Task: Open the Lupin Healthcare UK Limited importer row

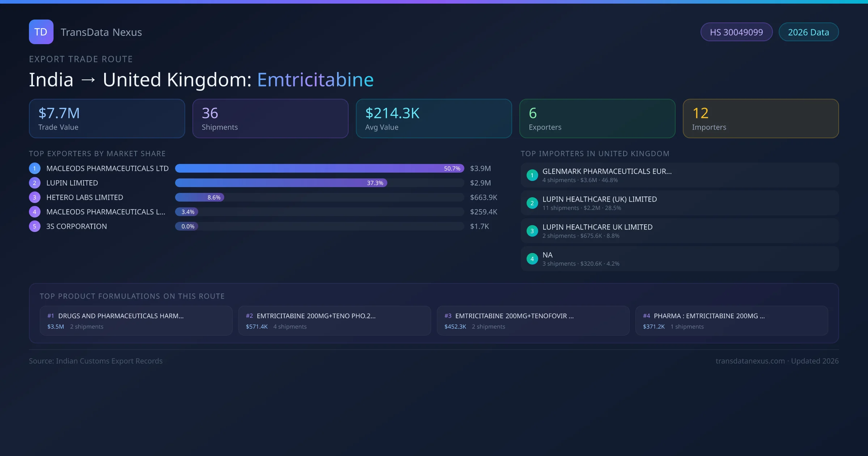Action: (679, 231)
